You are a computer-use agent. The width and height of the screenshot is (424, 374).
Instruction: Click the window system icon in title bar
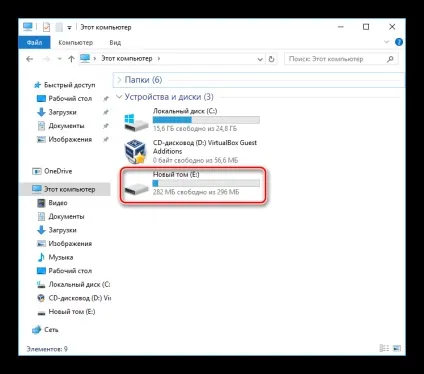(28, 27)
